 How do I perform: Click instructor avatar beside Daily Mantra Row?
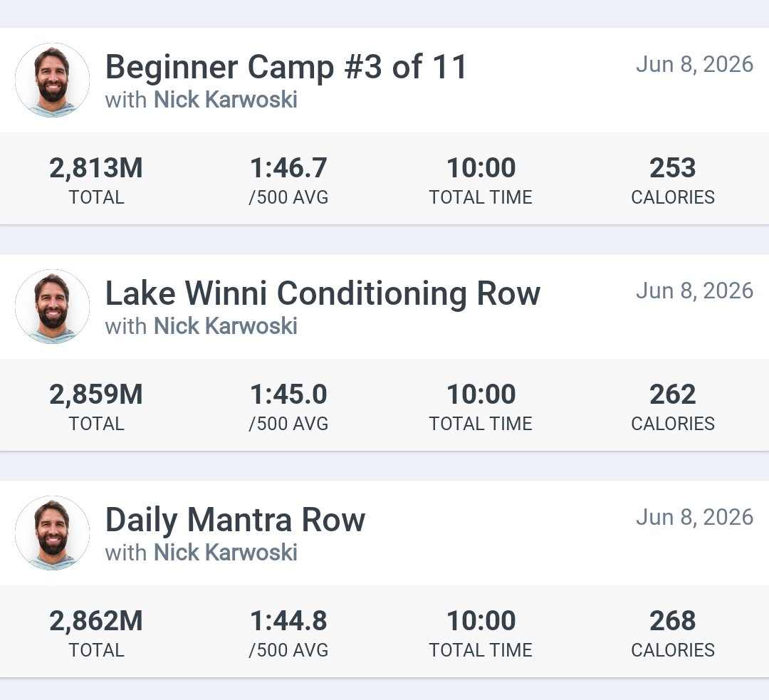click(x=53, y=533)
